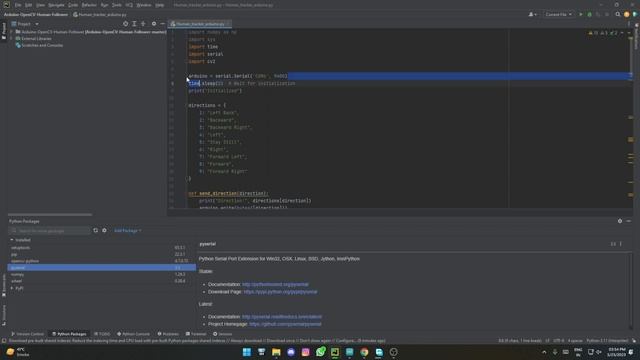Open the Navigate menu
This screenshot has width=640, height=360.
coord(56,5)
